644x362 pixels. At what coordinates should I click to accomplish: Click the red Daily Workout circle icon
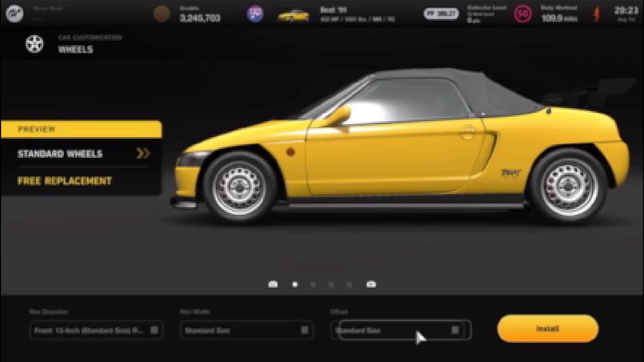[x=523, y=14]
